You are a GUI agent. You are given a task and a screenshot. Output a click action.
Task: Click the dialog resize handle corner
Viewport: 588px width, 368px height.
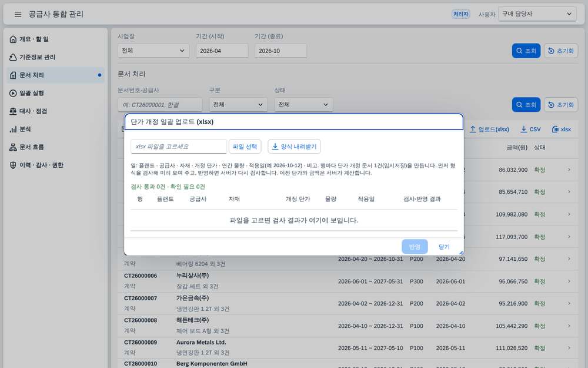[461, 253]
